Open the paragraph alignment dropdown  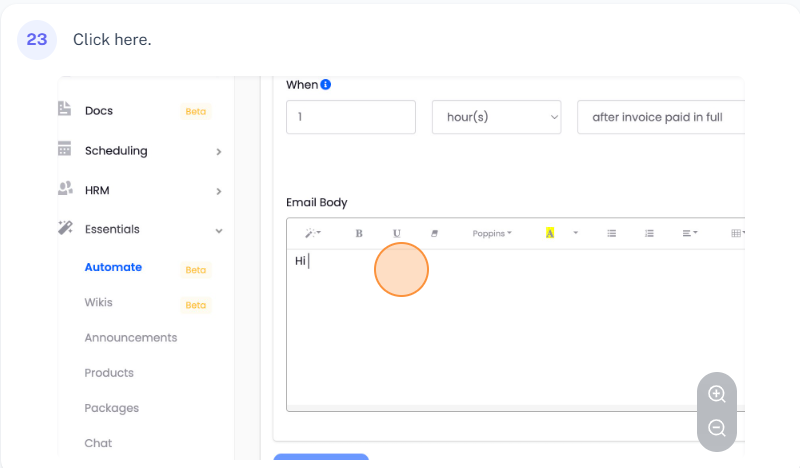pyautogui.click(x=690, y=233)
